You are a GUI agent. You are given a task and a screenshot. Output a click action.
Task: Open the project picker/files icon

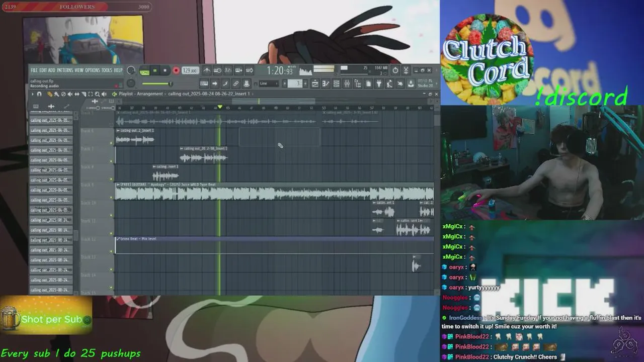click(x=368, y=83)
